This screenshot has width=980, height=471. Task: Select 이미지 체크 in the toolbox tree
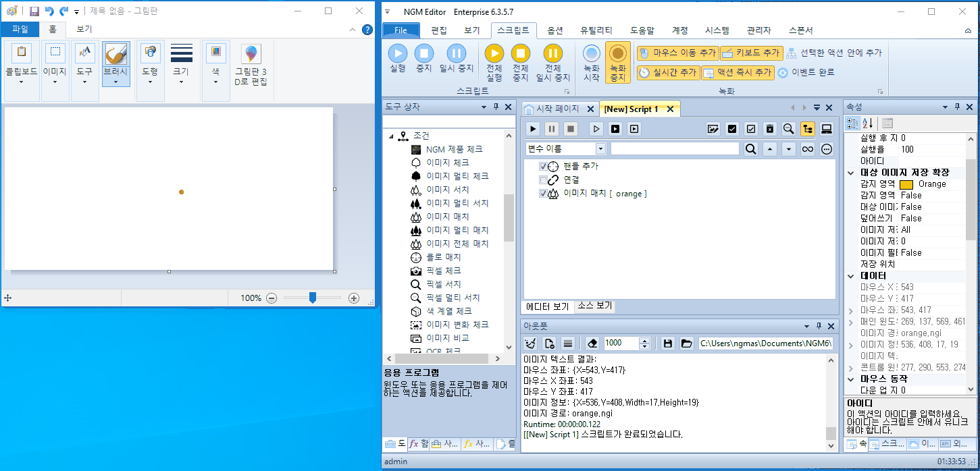pos(447,163)
